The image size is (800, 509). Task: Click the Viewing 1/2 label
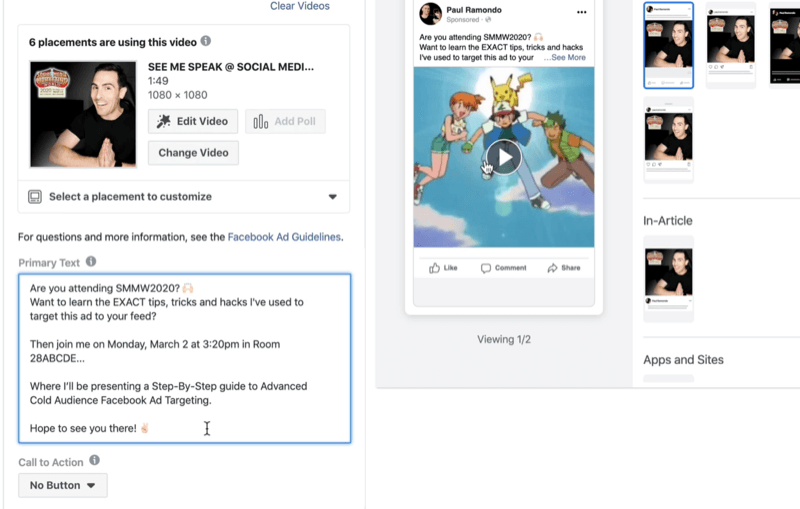point(504,340)
